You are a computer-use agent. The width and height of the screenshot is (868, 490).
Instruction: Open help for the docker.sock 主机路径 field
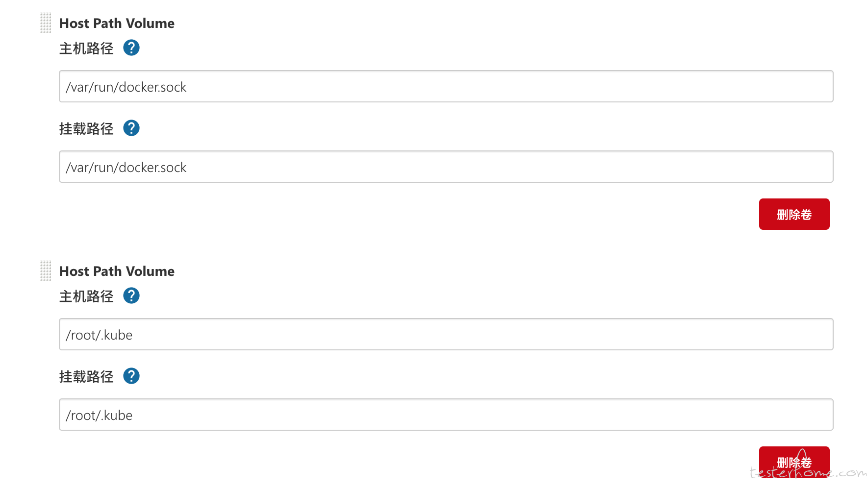pos(131,48)
